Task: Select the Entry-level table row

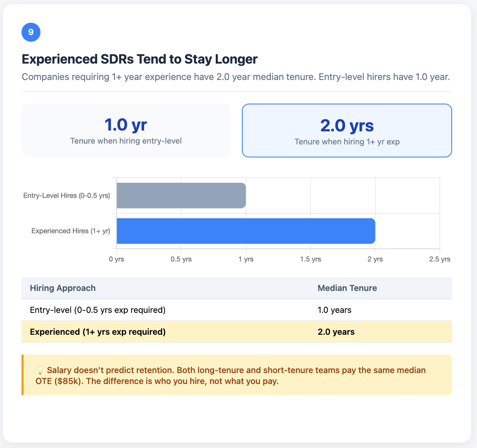Action: coord(169,310)
